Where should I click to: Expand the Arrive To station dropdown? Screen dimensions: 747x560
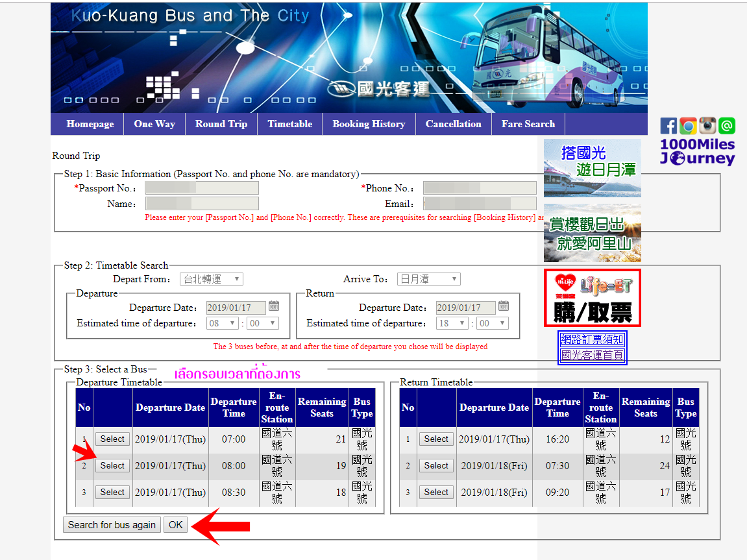pyautogui.click(x=429, y=279)
